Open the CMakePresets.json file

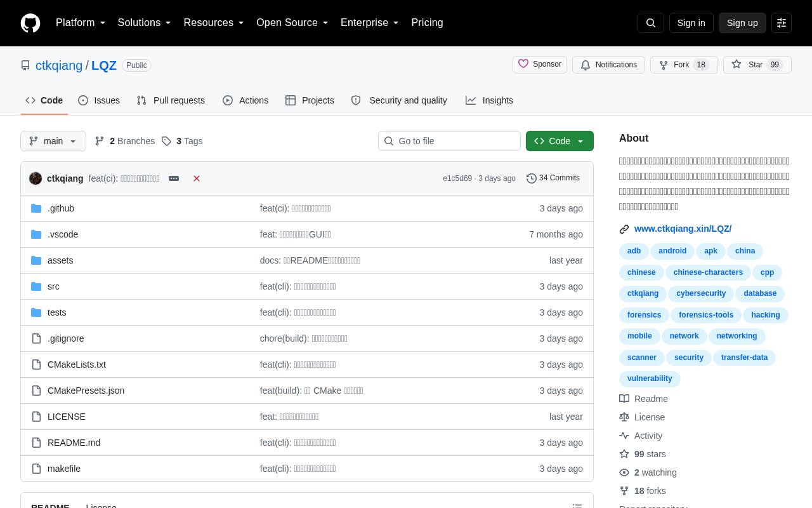[86, 391]
